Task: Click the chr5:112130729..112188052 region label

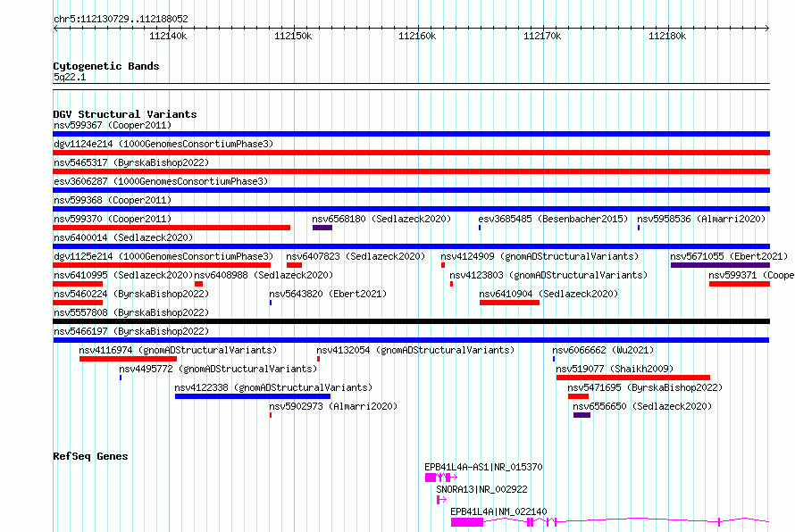Action: [121, 20]
